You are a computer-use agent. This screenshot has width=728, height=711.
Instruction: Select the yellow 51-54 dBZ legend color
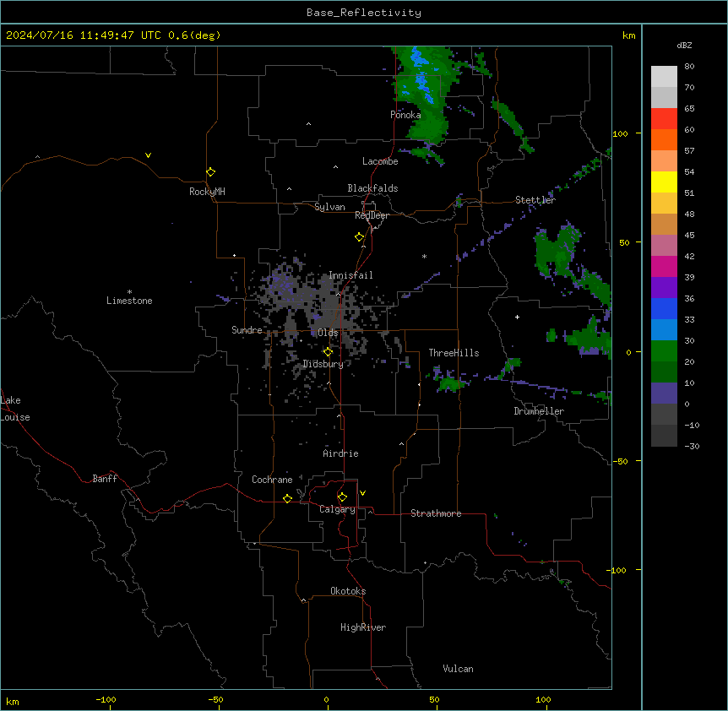(x=664, y=182)
